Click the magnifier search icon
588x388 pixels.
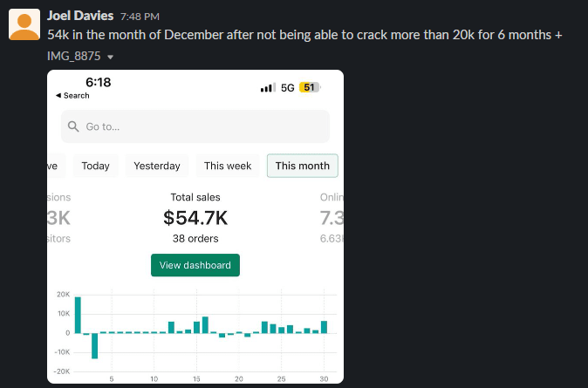coord(73,126)
